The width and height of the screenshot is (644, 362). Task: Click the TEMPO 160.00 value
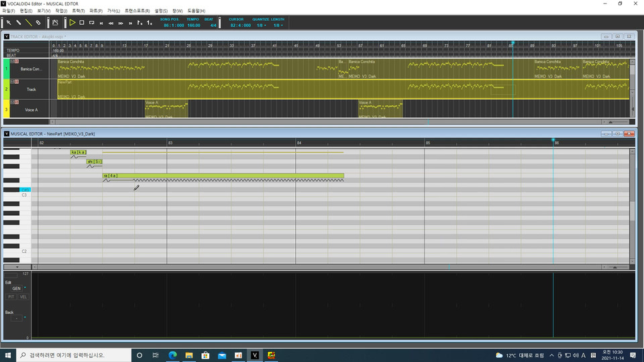coord(193,25)
